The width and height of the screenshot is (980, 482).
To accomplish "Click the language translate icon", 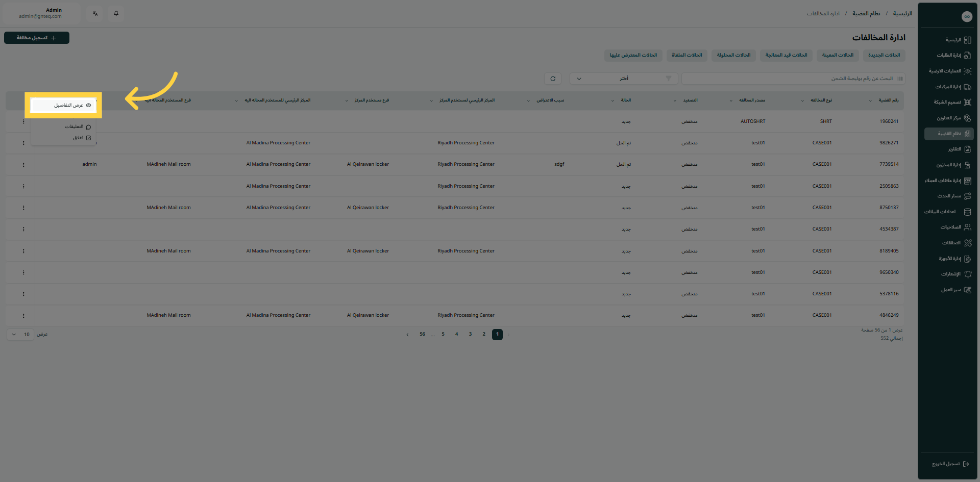I will pyautogui.click(x=95, y=13).
